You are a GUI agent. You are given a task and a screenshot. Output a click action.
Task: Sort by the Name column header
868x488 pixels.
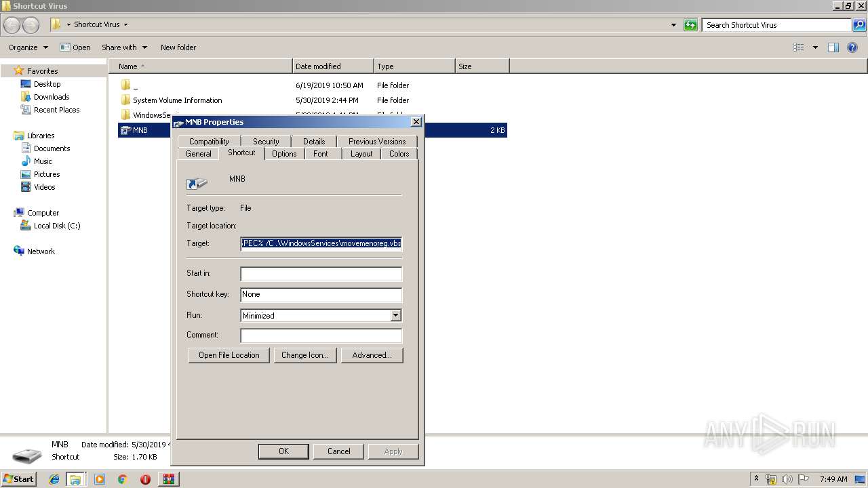pyautogui.click(x=201, y=66)
